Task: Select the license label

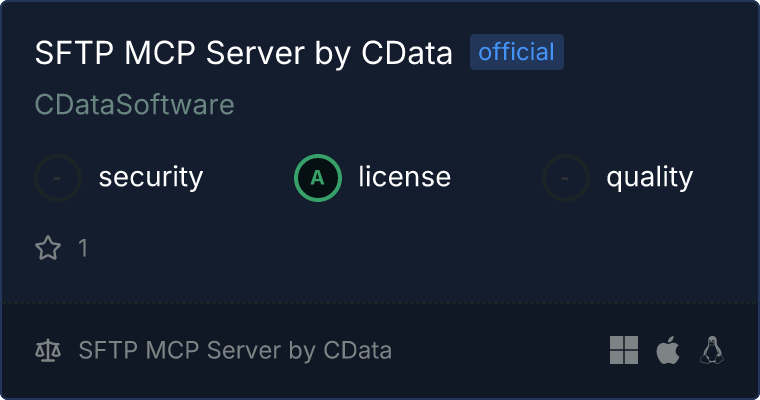Action: tap(405, 177)
